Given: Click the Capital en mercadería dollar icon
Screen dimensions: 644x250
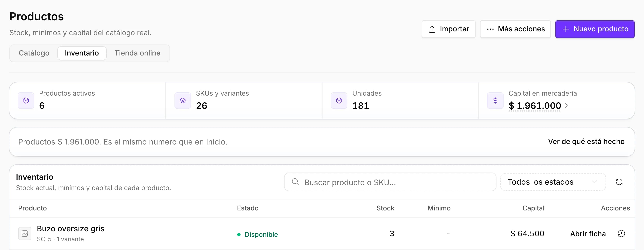Looking at the screenshot, I should (495, 101).
